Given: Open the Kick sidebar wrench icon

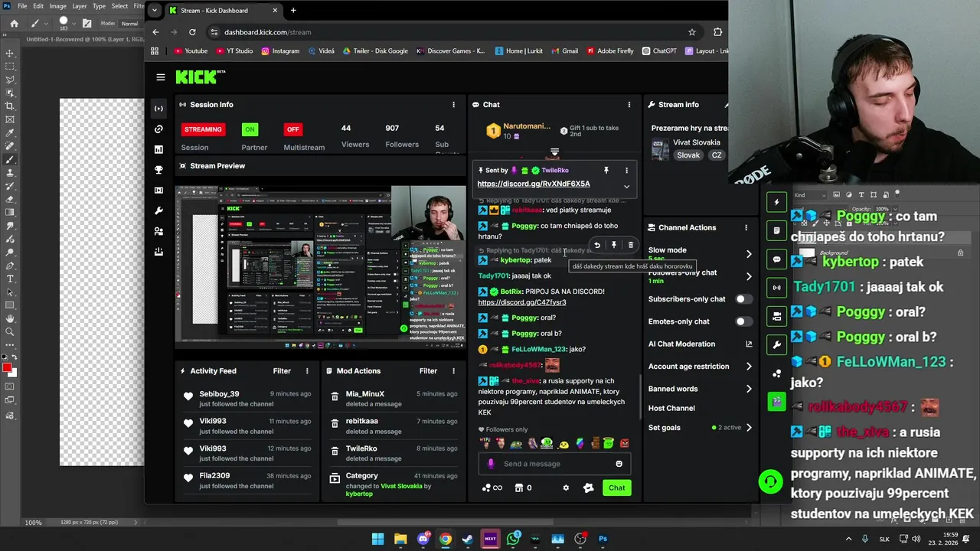Looking at the screenshot, I should tap(158, 210).
